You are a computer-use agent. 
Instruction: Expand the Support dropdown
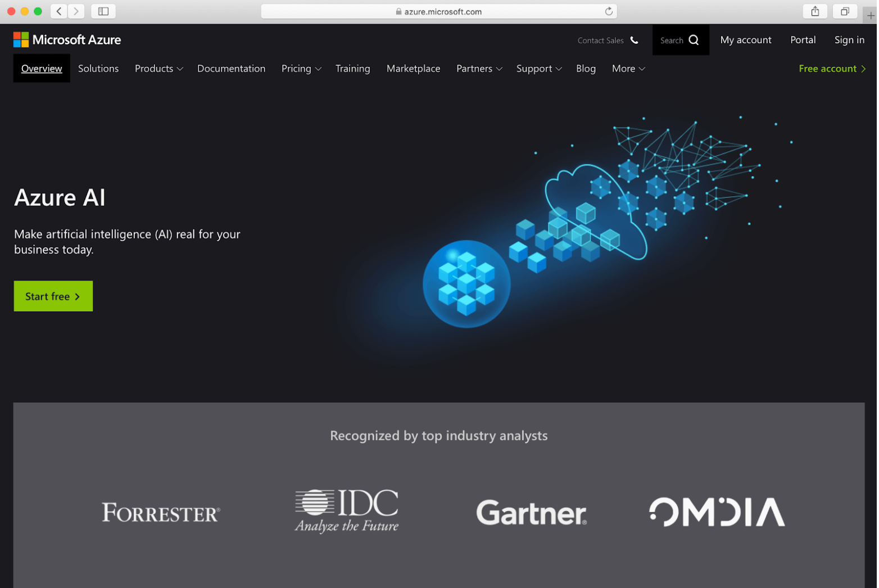(540, 69)
